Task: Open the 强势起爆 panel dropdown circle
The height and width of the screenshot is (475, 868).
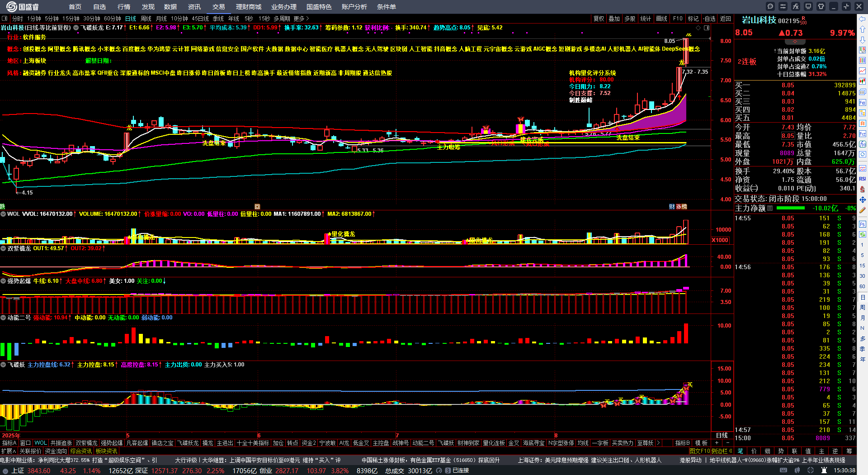Action: click(x=3, y=281)
